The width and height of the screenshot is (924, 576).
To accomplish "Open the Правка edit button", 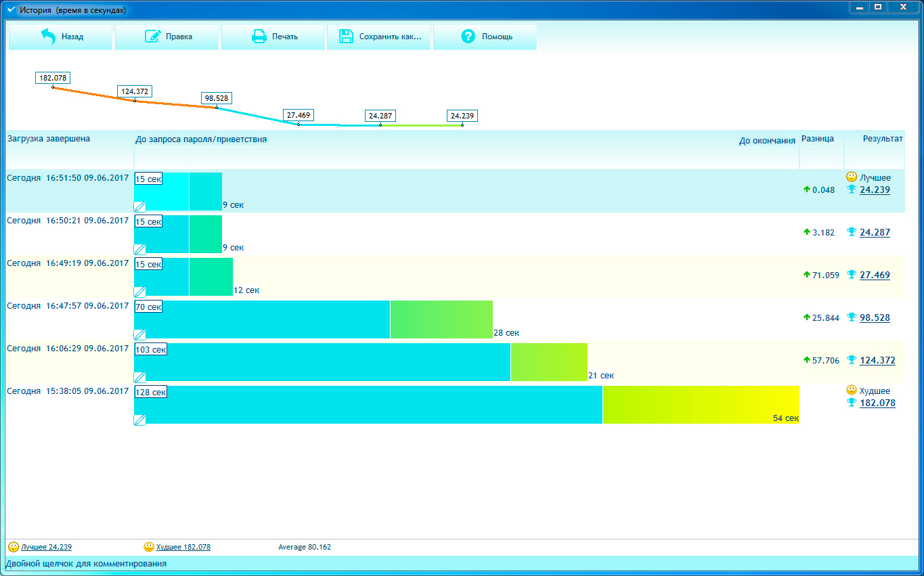I will [x=167, y=37].
